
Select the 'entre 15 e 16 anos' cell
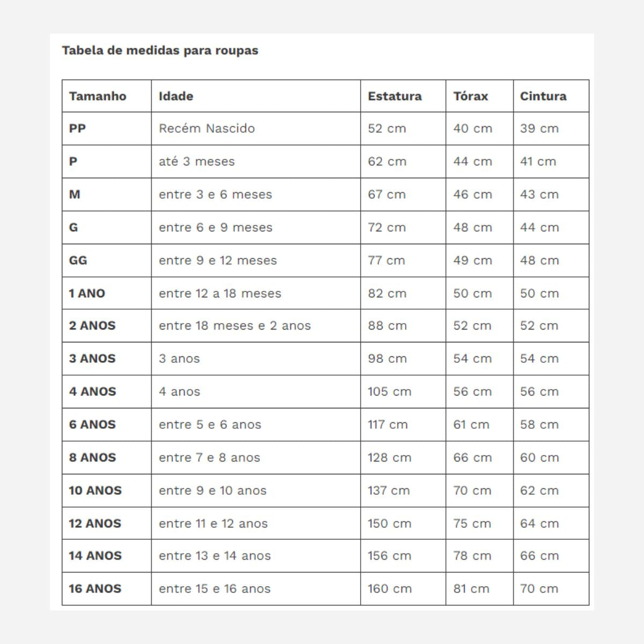[x=215, y=589]
